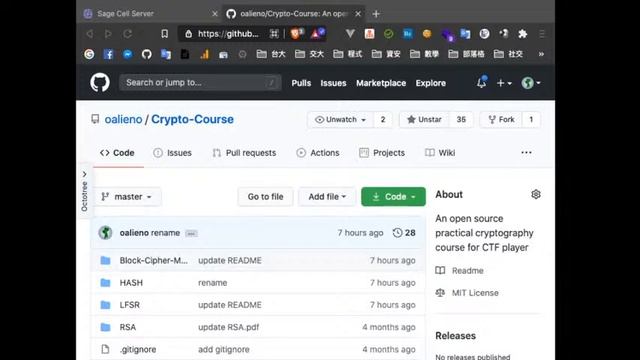
Task: Open the MIT License link
Action: tap(467, 293)
